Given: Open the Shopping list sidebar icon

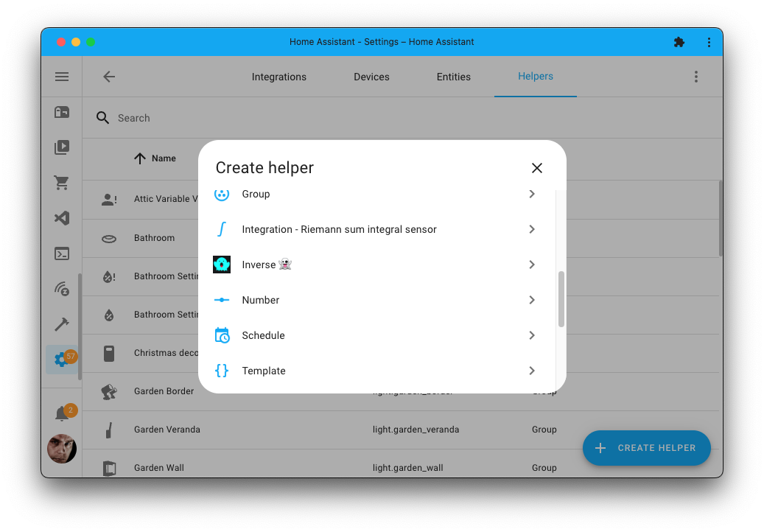Looking at the screenshot, I should click(62, 183).
